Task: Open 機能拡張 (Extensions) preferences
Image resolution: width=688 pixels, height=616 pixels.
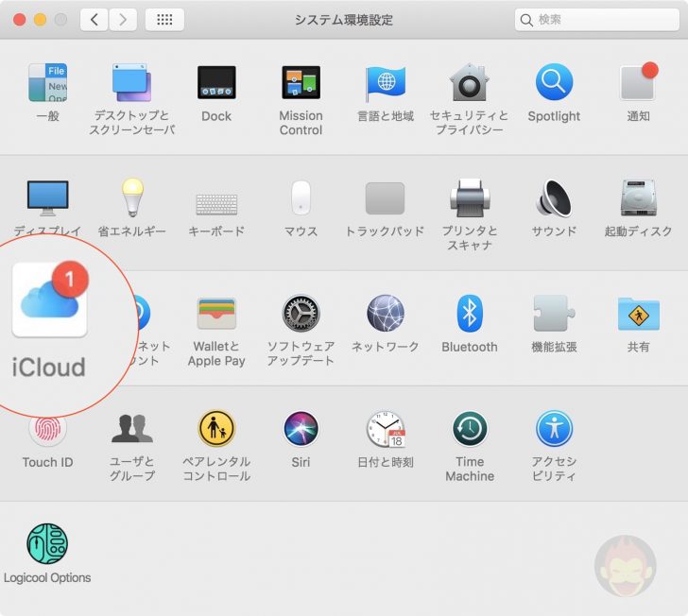Action: 554,314
